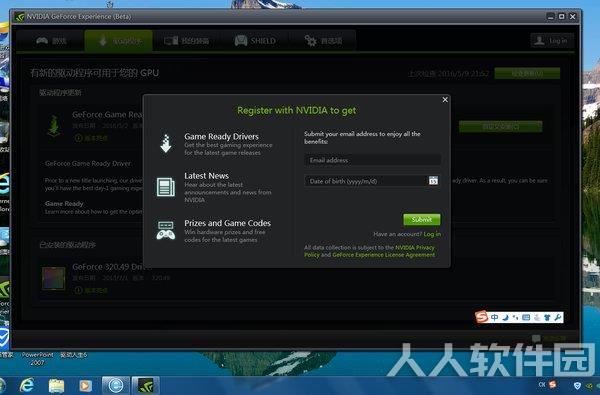Screen dimensions: 600x395
Task: Click the GeForce 320.49 driver thumbnail
Action: click(54, 278)
